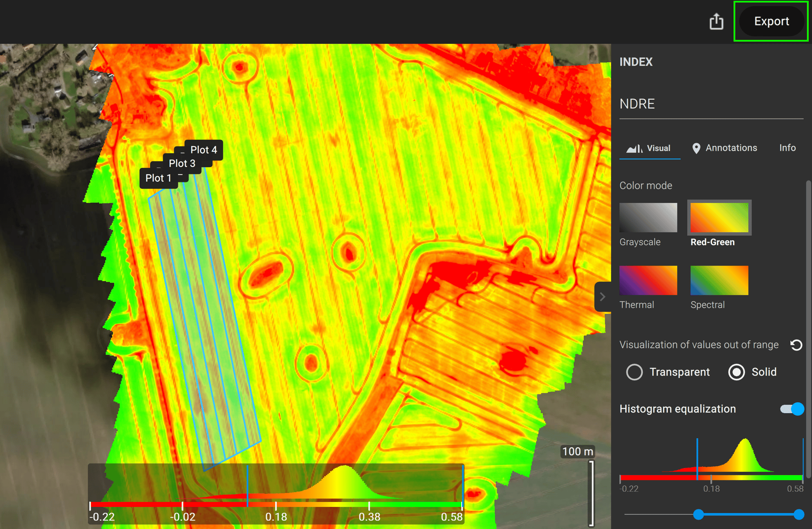Click the location pin icon beside Annotations

[x=697, y=148]
